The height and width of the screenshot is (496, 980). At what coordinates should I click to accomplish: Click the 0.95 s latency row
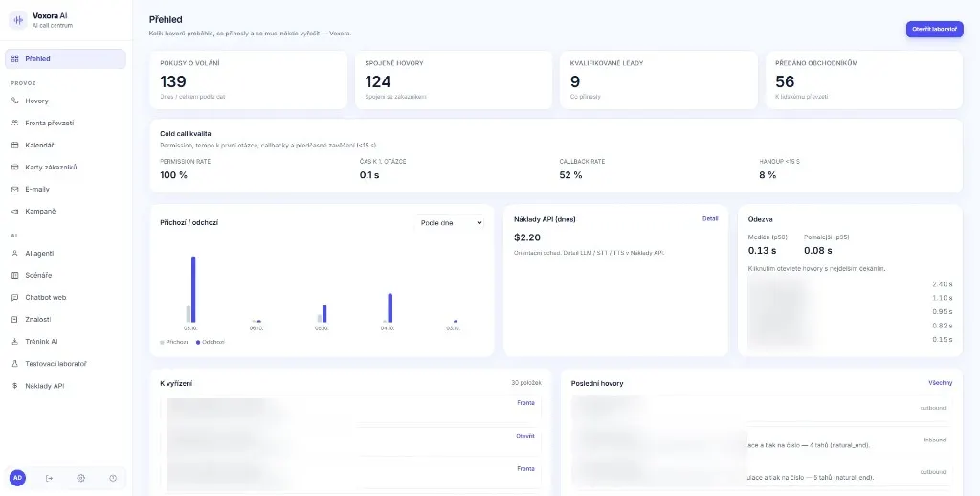coord(850,311)
